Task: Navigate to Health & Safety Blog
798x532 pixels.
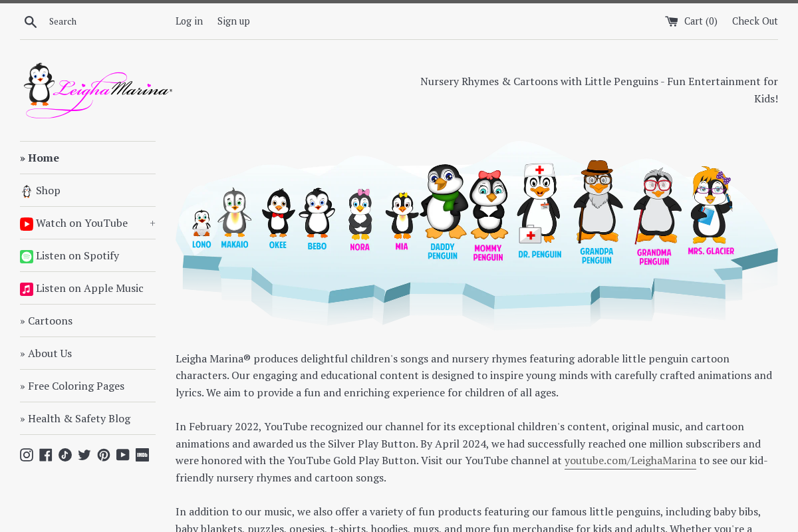Action: point(75,418)
